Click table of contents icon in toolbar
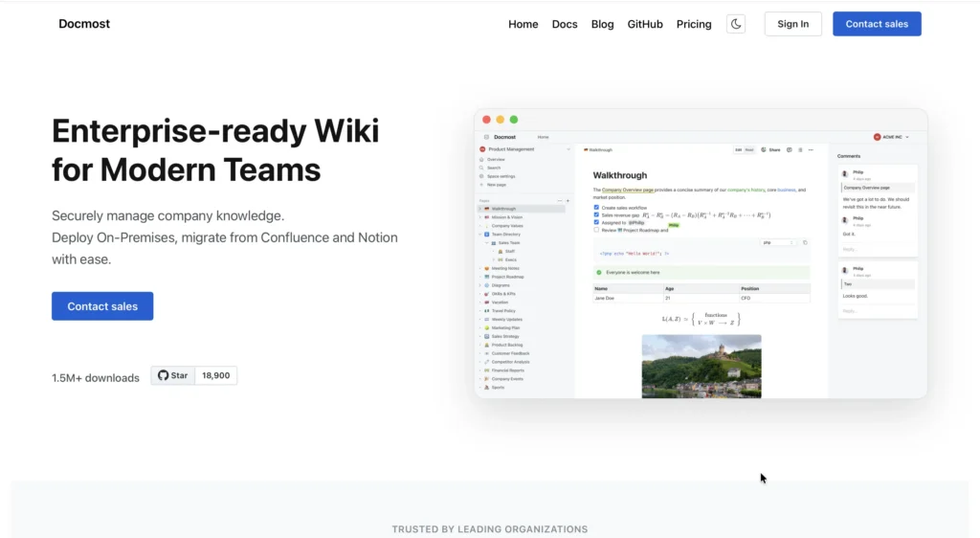 pyautogui.click(x=800, y=150)
